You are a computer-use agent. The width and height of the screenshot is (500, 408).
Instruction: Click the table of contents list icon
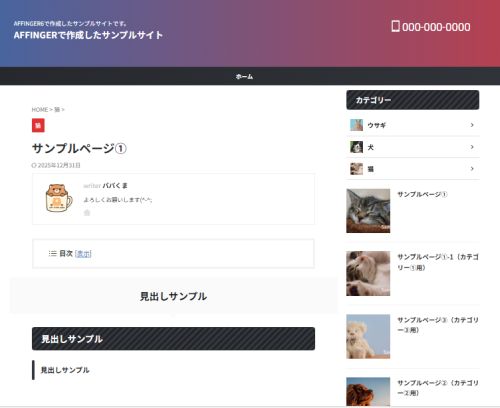(x=52, y=253)
